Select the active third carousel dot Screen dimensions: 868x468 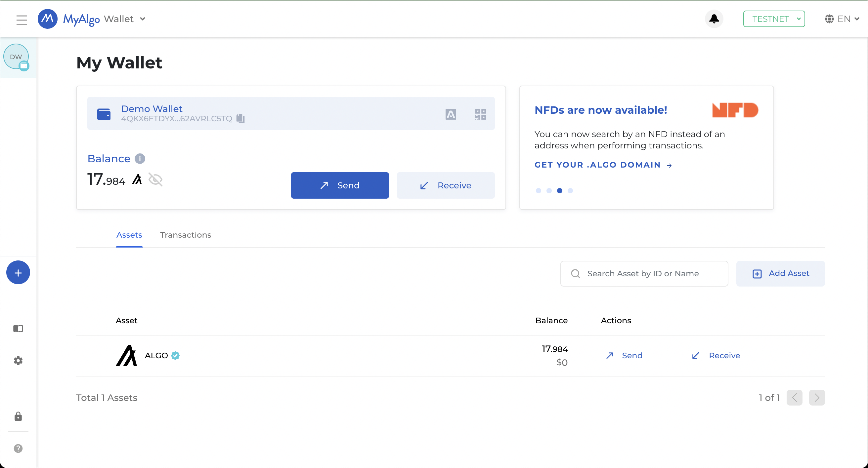pyautogui.click(x=559, y=191)
